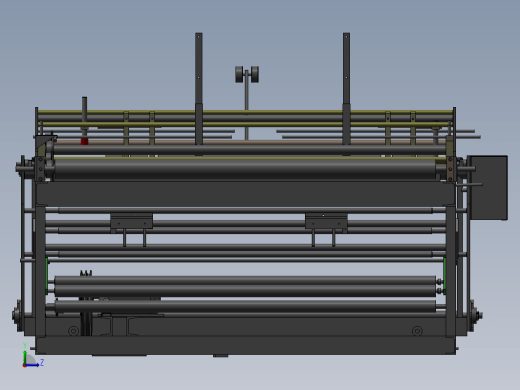Select the right circular hole on the base frame
The image size is (520, 390).
pyautogui.click(x=417, y=331)
